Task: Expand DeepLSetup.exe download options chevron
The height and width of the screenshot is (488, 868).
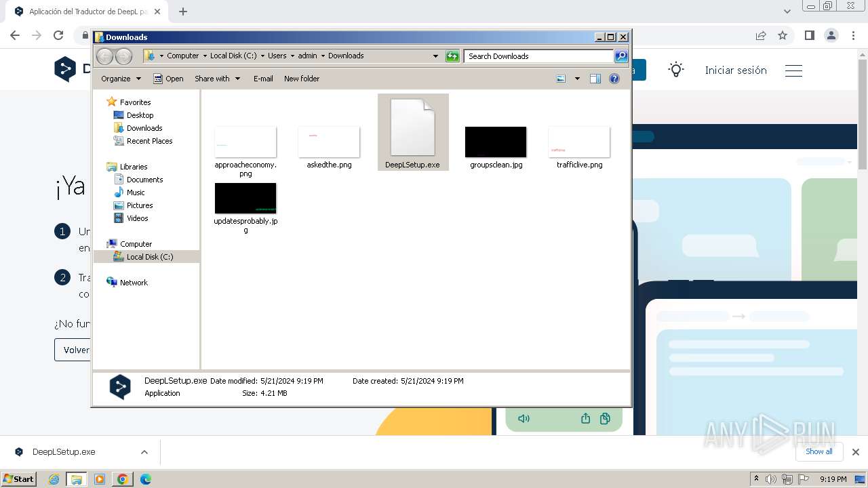Action: [144, 452]
